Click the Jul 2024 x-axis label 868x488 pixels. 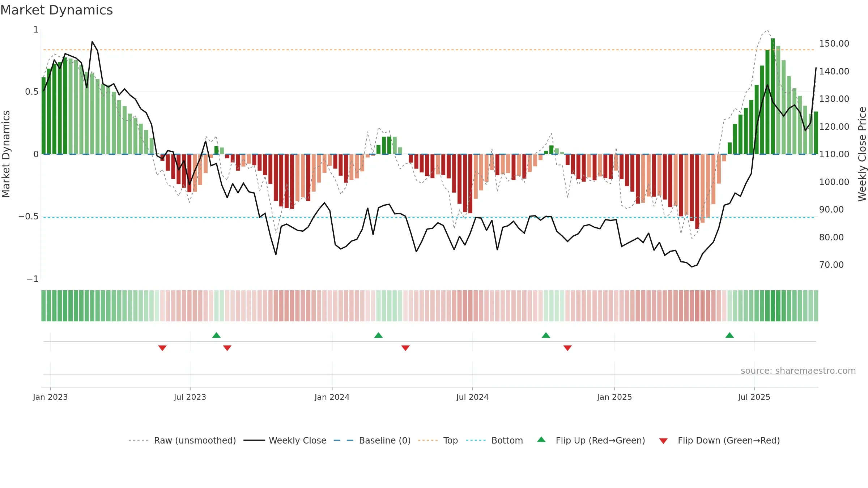pos(472,397)
